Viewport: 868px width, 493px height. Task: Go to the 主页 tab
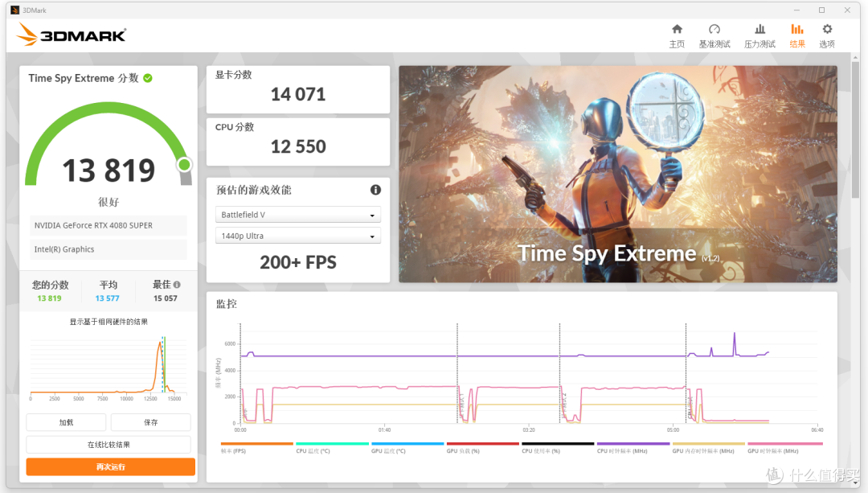coord(677,36)
